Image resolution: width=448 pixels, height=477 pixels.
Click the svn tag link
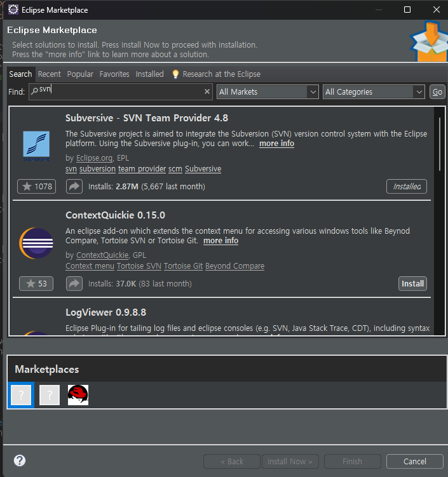(x=71, y=169)
